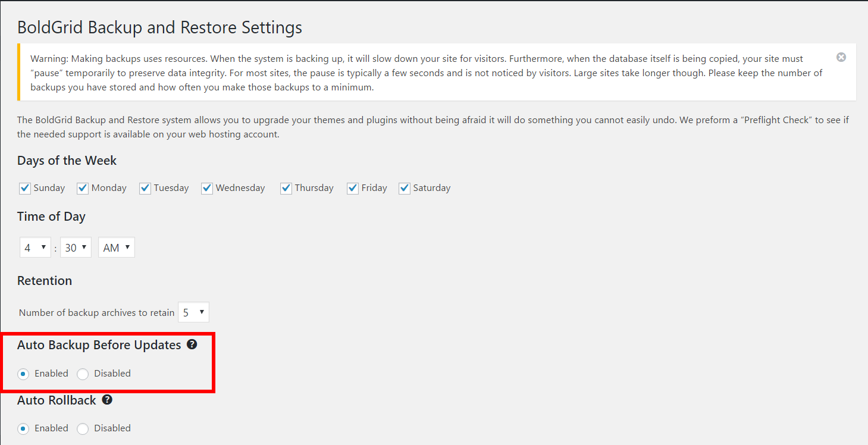Click the Days of the Week heading
The image size is (868, 445).
click(67, 161)
